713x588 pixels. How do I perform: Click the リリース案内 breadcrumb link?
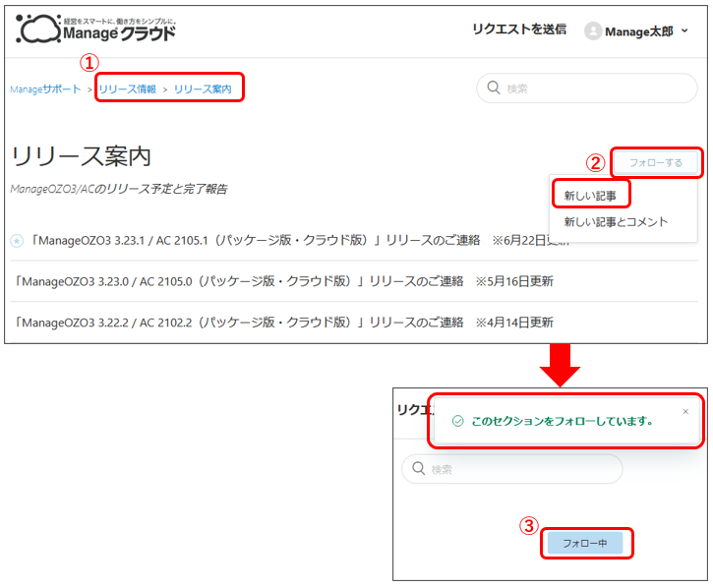[x=203, y=89]
